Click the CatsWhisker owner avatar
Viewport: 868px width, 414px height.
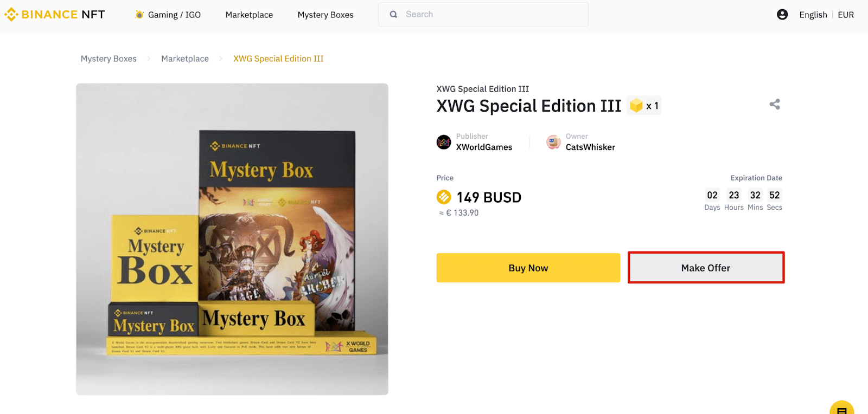pos(553,142)
